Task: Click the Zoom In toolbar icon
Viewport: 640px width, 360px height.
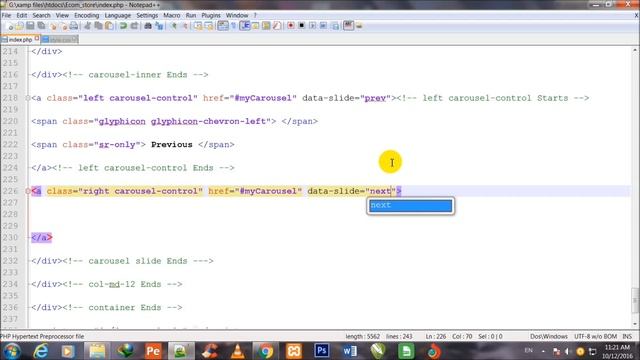Action: coord(173,26)
